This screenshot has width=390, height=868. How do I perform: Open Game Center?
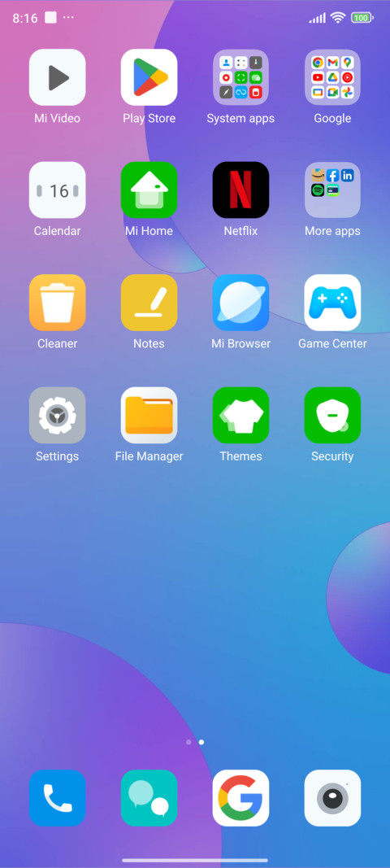(332, 303)
